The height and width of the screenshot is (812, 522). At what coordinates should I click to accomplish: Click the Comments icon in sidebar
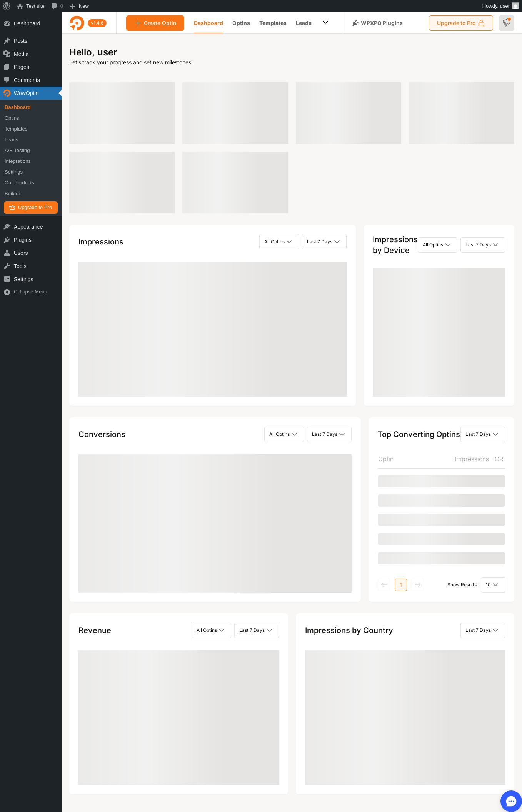pyautogui.click(x=7, y=80)
